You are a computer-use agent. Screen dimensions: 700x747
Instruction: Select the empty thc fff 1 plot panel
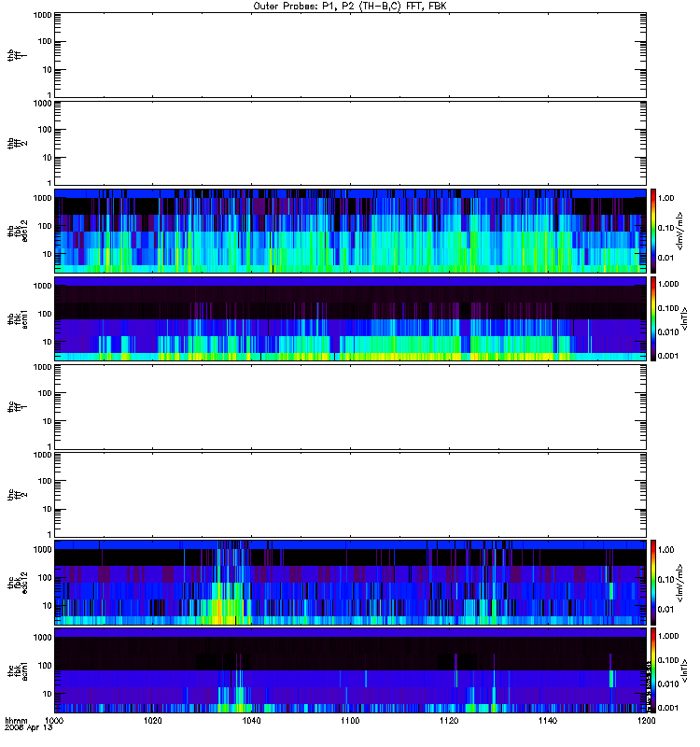350,407
